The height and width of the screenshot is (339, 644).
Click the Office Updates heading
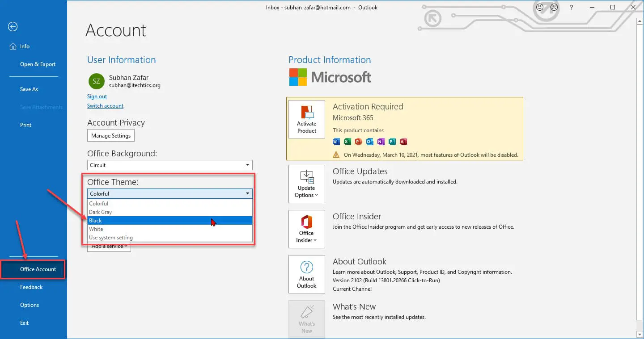coord(360,172)
